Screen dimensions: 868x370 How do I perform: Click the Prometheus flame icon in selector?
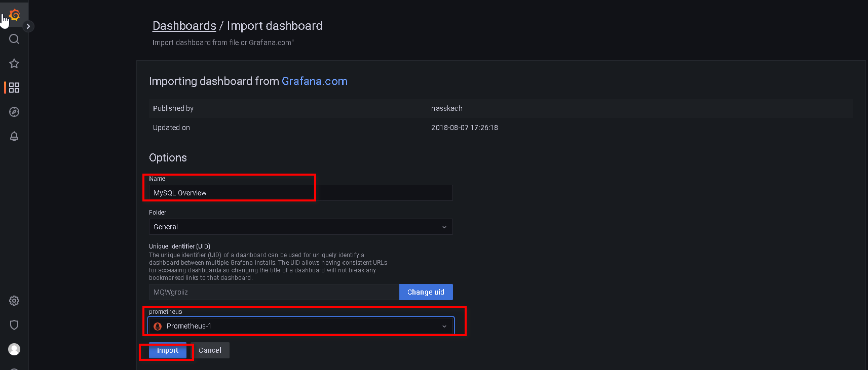pyautogui.click(x=158, y=326)
